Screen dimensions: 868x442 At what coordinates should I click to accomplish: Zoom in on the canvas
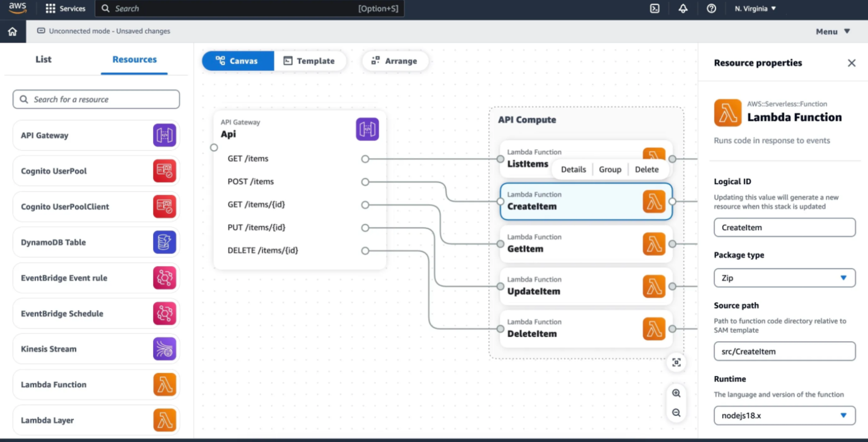pyautogui.click(x=676, y=393)
